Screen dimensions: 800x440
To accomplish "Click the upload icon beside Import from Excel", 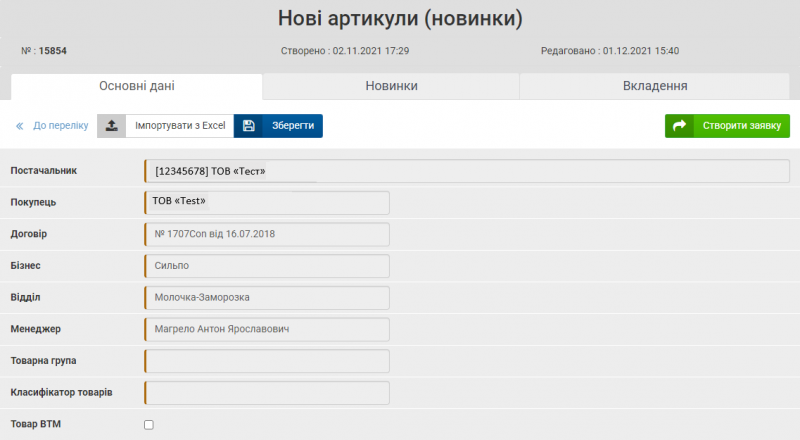I will pos(112,126).
